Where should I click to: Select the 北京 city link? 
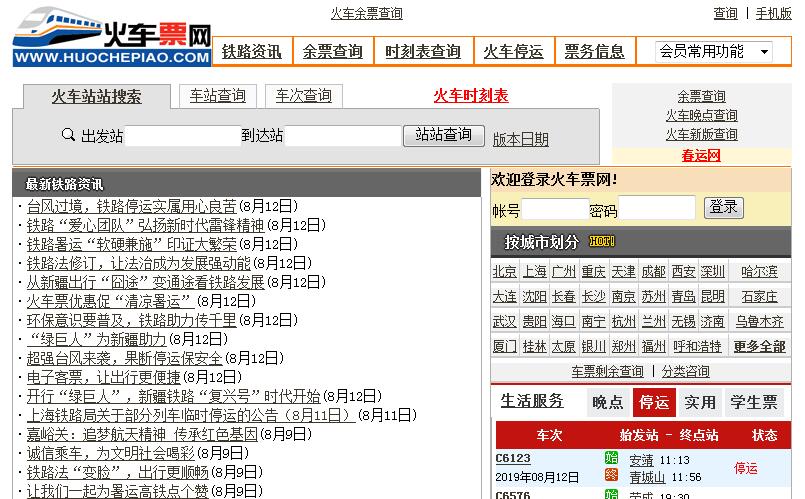505,271
